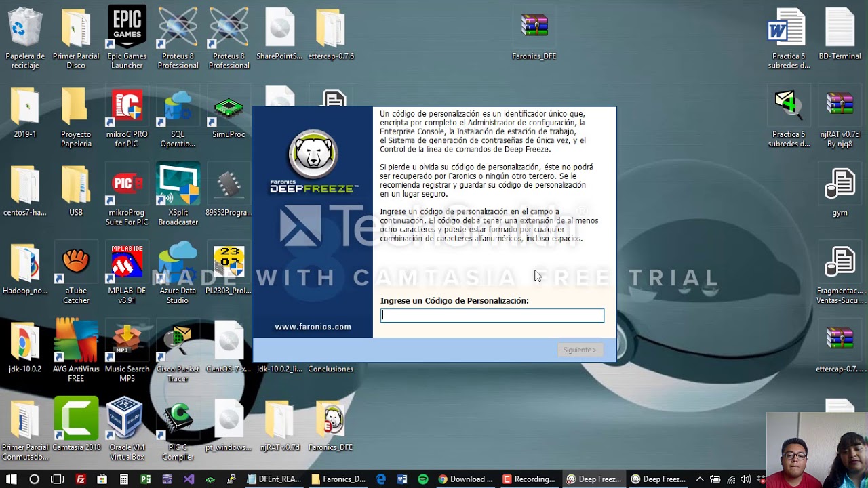Image resolution: width=868 pixels, height=488 pixels.
Task: Open Calculator from the taskbar
Action: point(123,479)
